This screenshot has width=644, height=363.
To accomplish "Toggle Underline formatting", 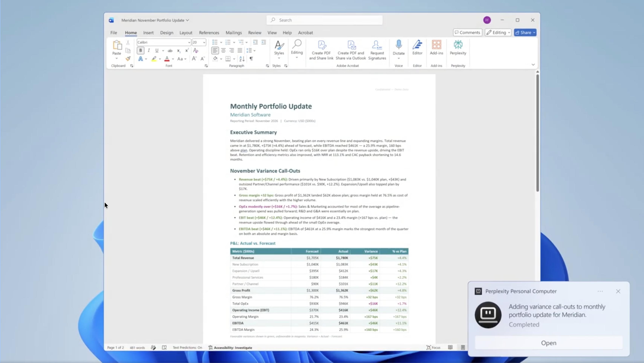I will [x=157, y=51].
